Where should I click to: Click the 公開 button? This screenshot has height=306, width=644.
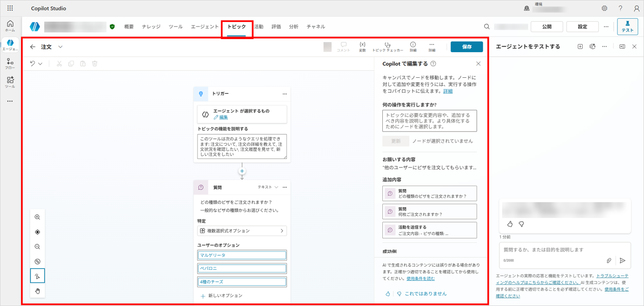(547, 27)
